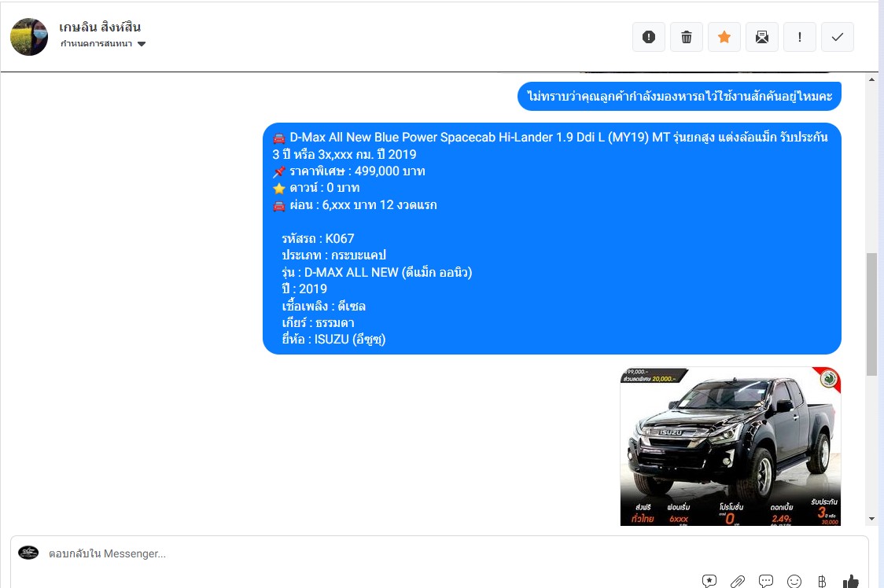
Task: Click the page avatar beside reply box
Action: pos(28,553)
